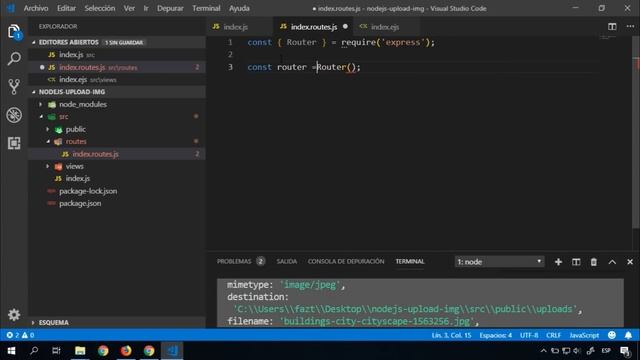This screenshot has width=640, height=360.
Task: Change language mode via JavaScript
Action: click(x=584, y=335)
